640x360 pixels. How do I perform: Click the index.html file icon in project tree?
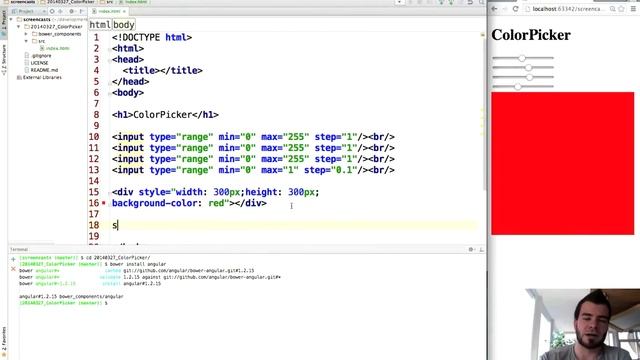[x=42, y=48]
